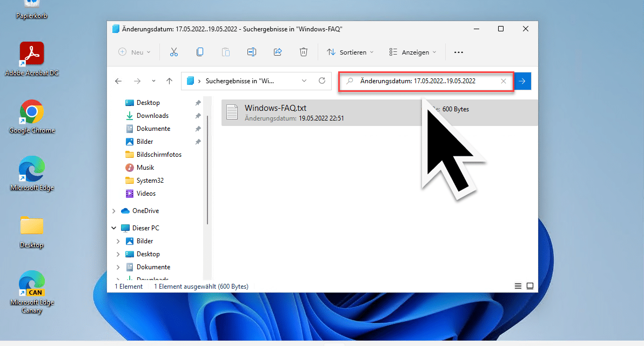Select Dieser PC in navigation pane

click(145, 228)
